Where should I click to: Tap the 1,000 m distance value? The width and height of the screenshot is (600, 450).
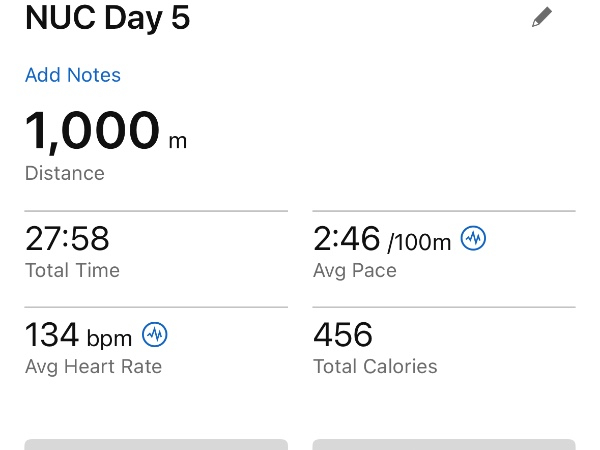point(92,131)
